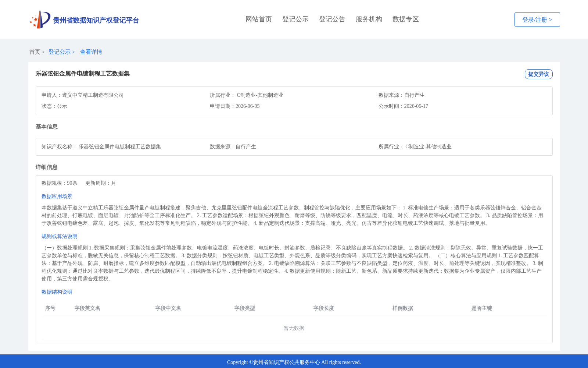The width and height of the screenshot is (588, 368).
Task: Click 查看详情 breadcrumb
Action: coord(91,52)
